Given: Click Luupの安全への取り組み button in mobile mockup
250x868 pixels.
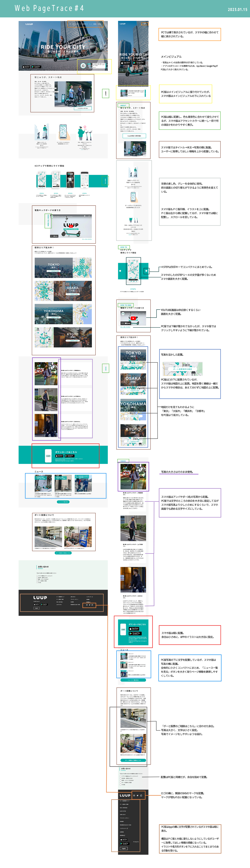Looking at the screenshot, I should click(x=134, y=136).
